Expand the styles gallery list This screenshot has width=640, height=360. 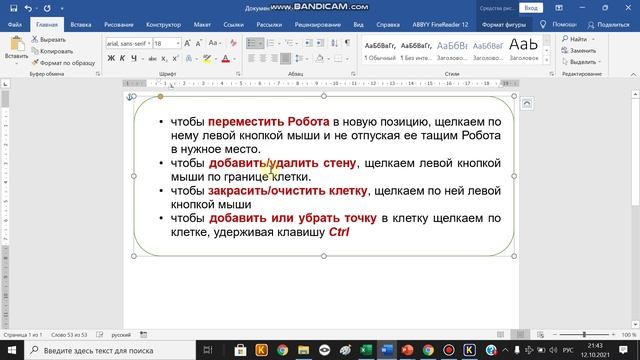coord(547,60)
